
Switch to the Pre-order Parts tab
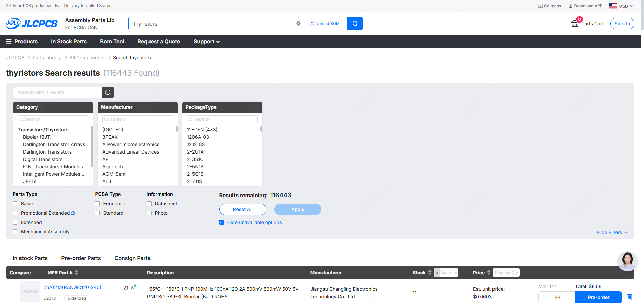tap(81, 258)
